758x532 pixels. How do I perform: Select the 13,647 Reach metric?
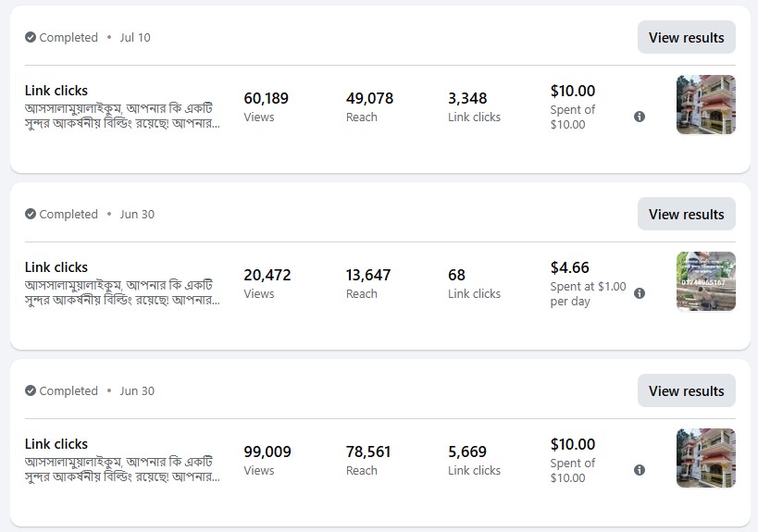click(x=367, y=284)
